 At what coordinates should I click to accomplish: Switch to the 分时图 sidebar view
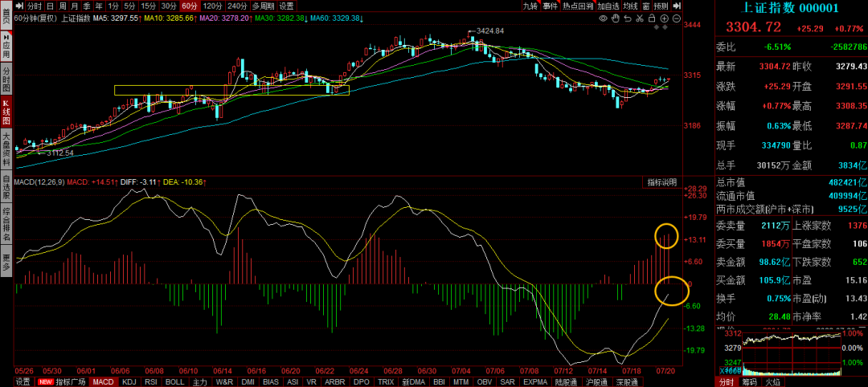(x=6, y=79)
